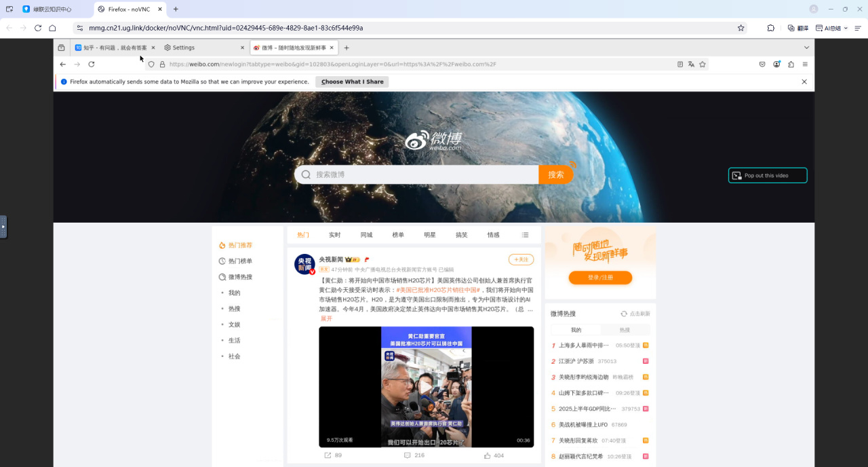Expand the AI总结 dropdown arrow
Image resolution: width=868 pixels, height=467 pixels.
846,28
